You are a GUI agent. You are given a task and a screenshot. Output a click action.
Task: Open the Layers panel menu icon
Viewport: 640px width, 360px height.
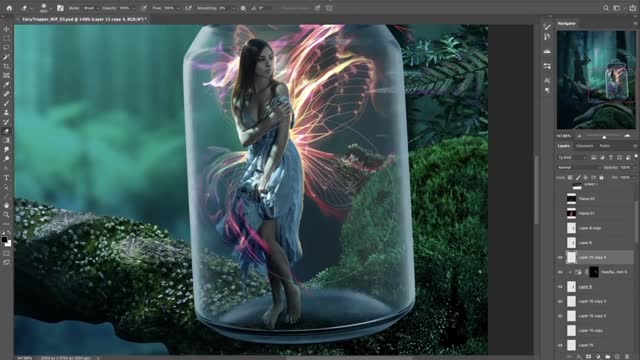[x=635, y=146]
